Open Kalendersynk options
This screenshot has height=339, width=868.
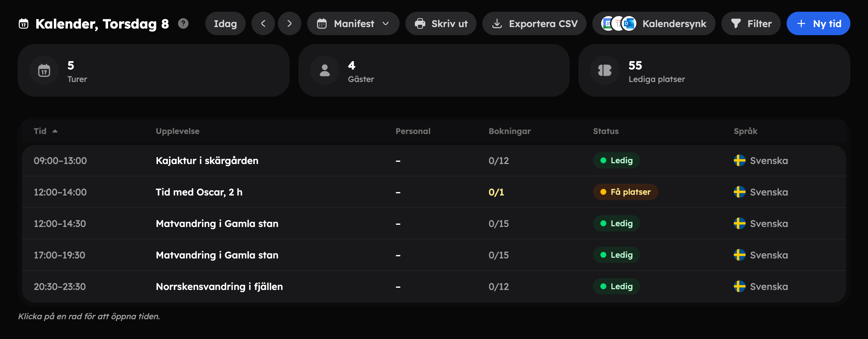[654, 23]
